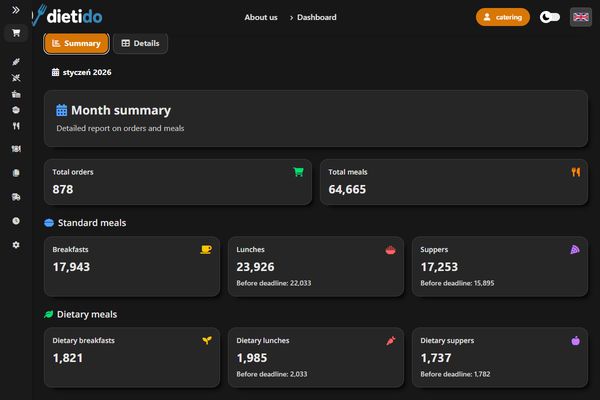Switch to the Details tab
The image size is (600, 400).
coord(140,44)
